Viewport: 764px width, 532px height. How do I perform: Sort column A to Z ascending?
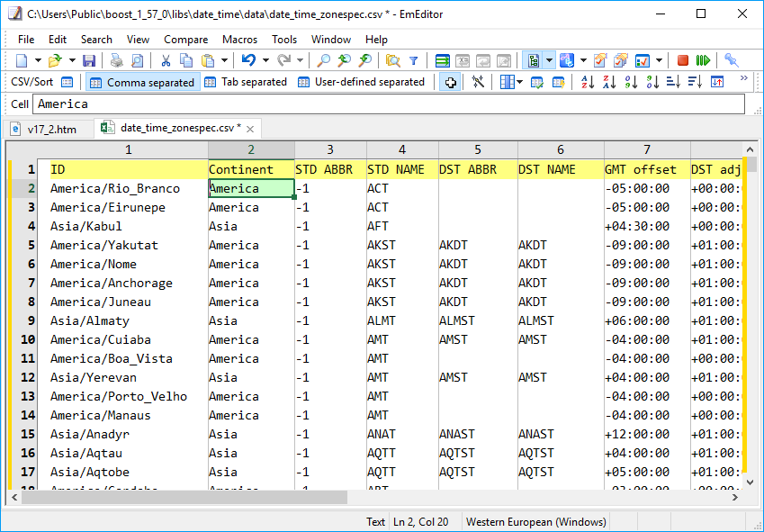[x=588, y=82]
